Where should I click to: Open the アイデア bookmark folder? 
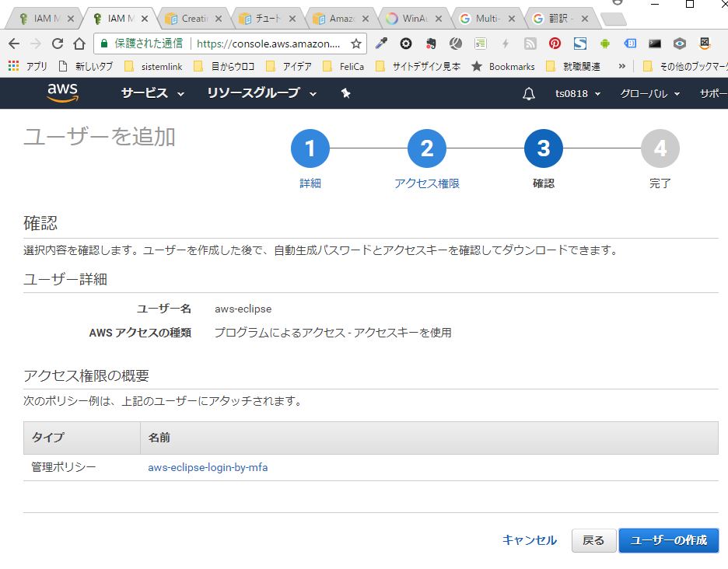click(289, 66)
